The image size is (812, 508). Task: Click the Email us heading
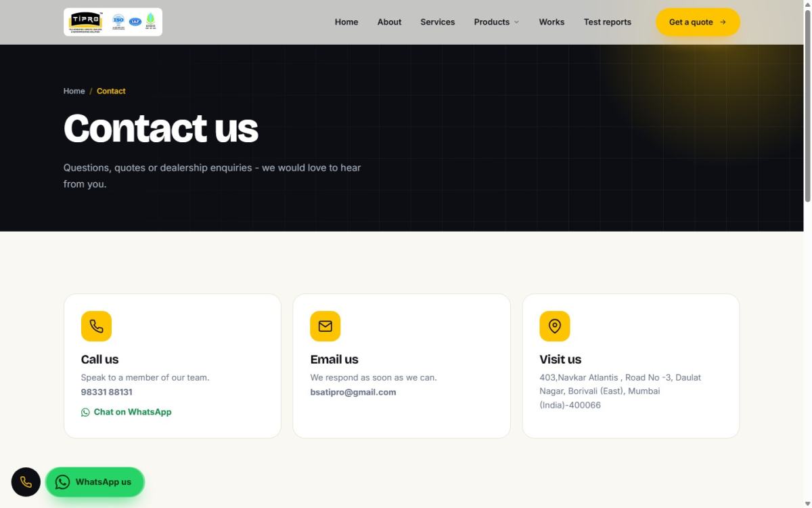tap(334, 360)
